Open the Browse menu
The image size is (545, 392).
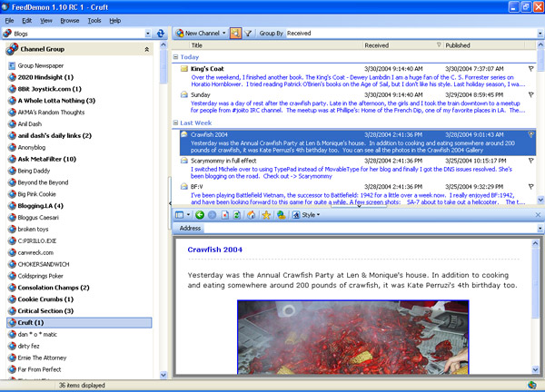pos(69,20)
